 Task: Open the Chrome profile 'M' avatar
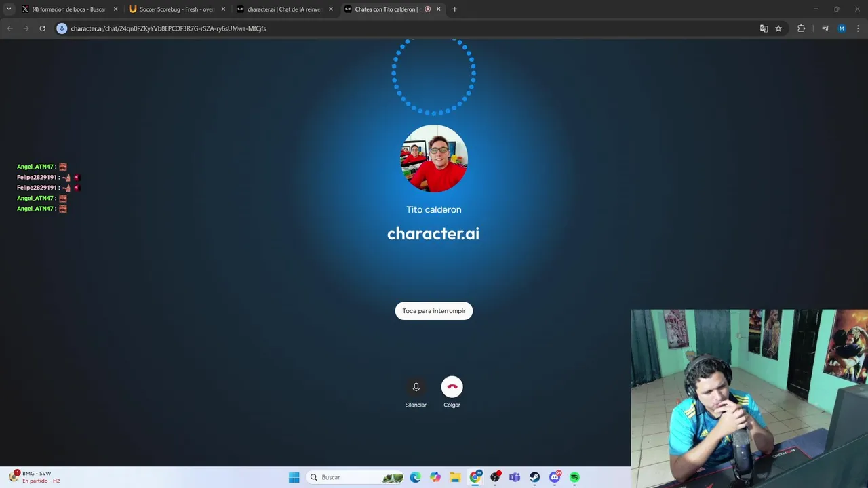tap(842, 28)
